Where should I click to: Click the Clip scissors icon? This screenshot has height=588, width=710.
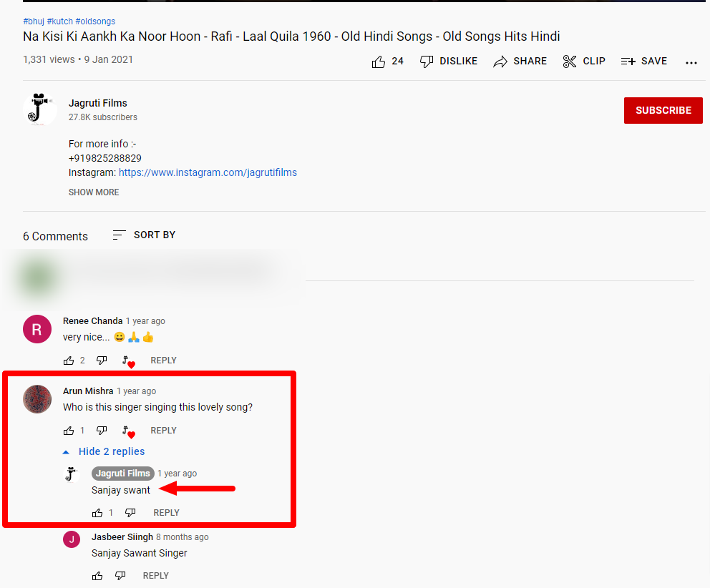tap(570, 62)
